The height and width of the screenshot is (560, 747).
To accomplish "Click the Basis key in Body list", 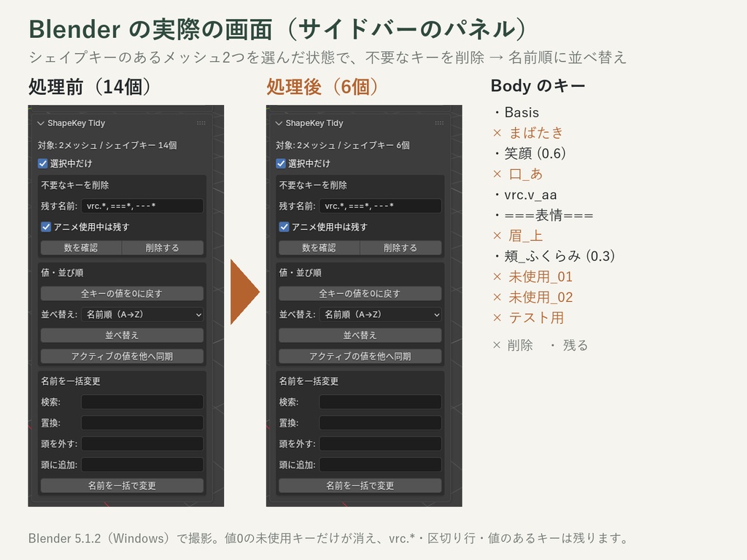I will point(522,113).
